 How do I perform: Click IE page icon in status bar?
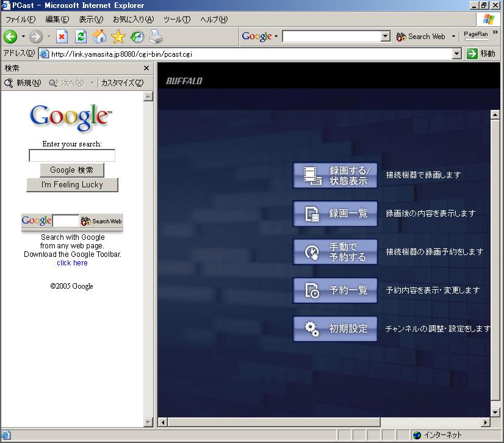5,435
